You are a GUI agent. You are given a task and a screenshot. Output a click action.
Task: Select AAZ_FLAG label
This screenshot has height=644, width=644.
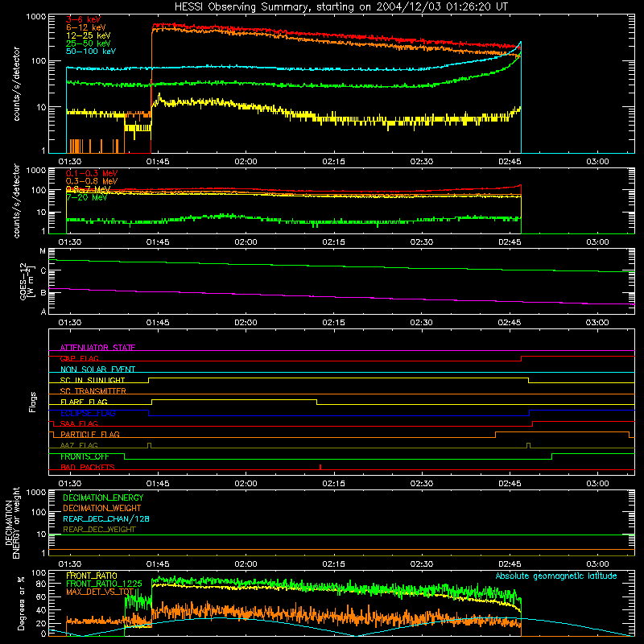point(79,445)
